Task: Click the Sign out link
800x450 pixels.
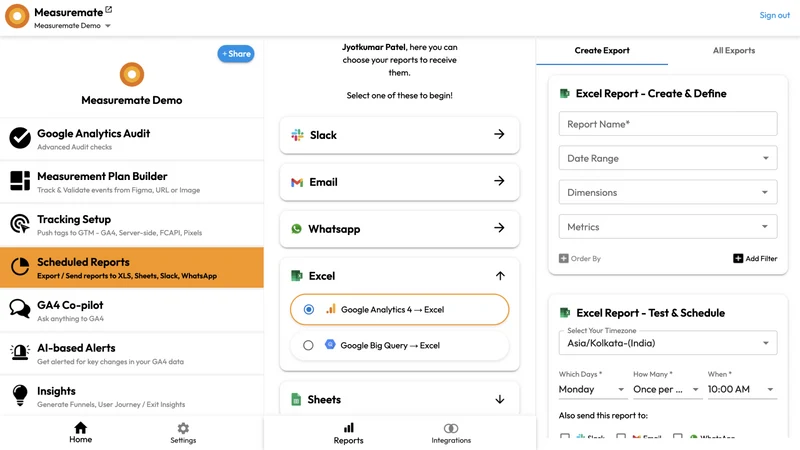Action: (774, 15)
